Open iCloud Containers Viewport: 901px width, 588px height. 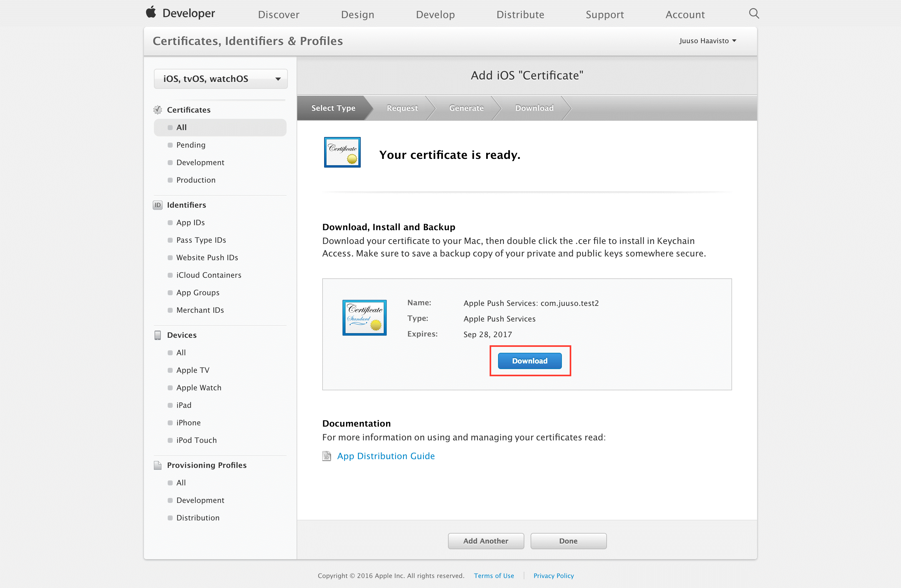(209, 275)
